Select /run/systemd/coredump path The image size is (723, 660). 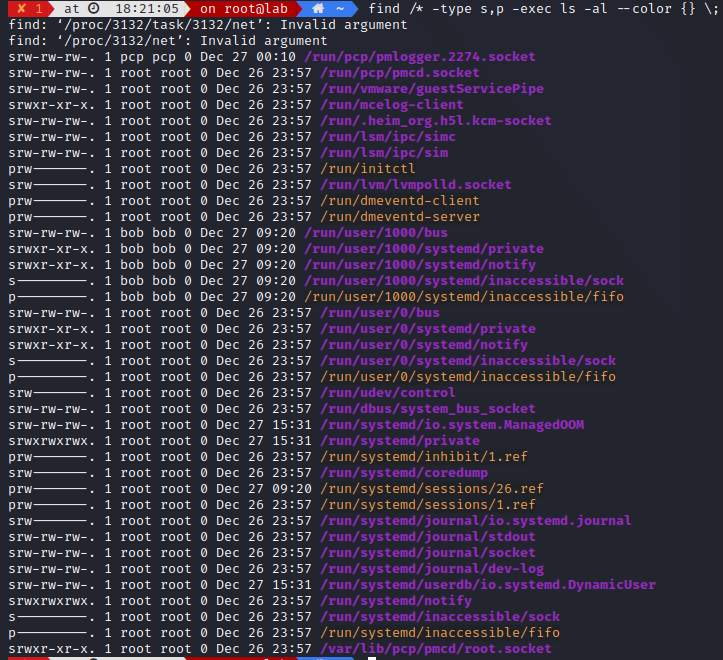tap(404, 473)
